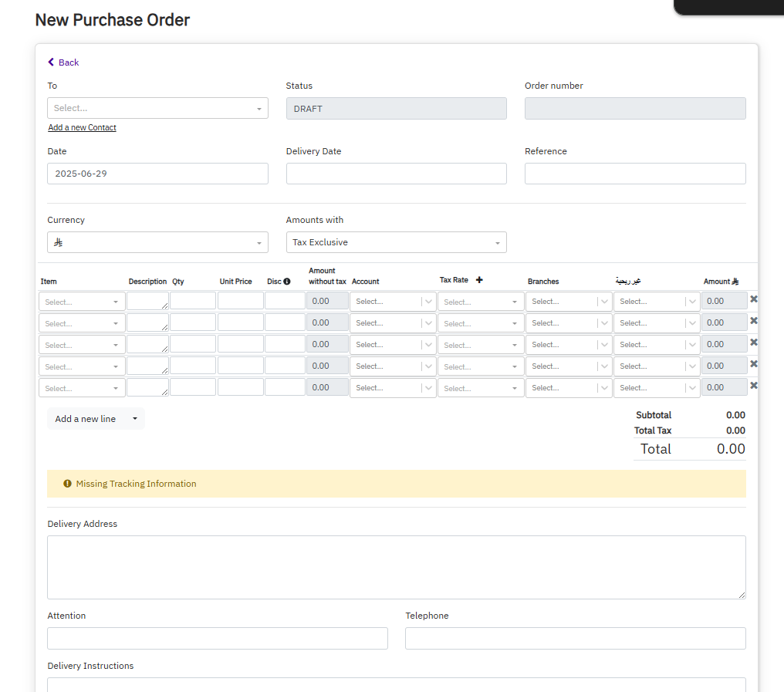Click the plus icon beside Tax Rate
Image resolution: width=784 pixels, height=692 pixels.
(478, 278)
